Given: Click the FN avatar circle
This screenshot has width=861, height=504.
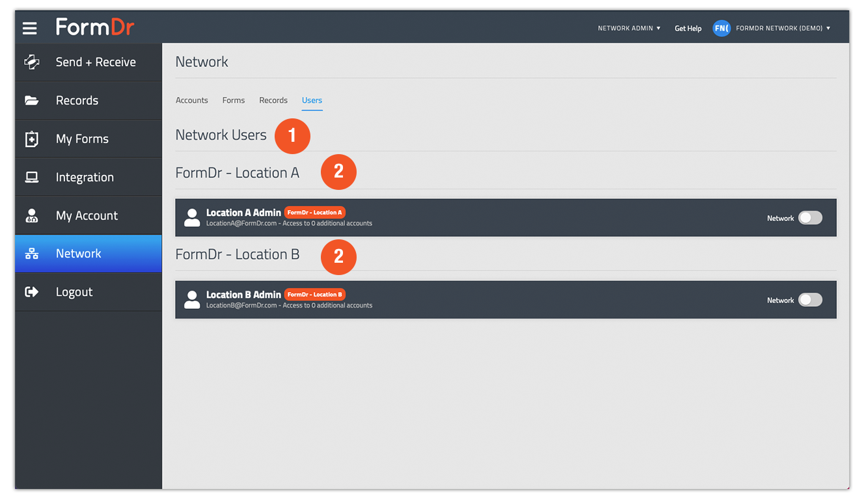Looking at the screenshot, I should (x=721, y=28).
